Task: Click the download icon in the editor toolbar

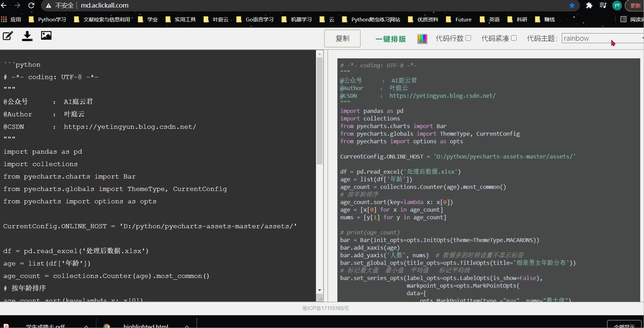Action: coord(27,36)
